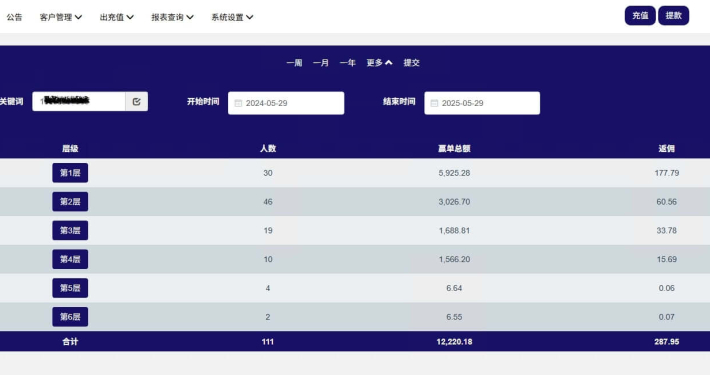Select the rebate 177.79 cell
The height and width of the screenshot is (375, 710).
[667, 173]
